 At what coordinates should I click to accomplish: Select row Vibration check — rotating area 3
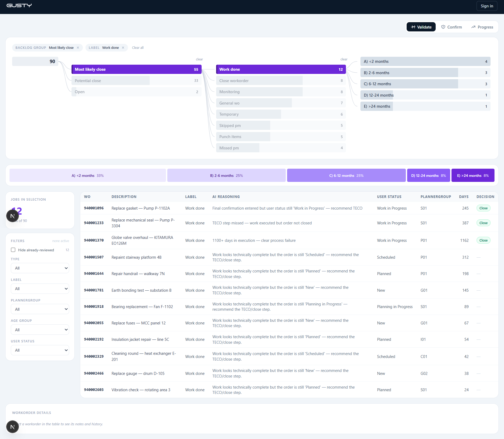(289, 390)
